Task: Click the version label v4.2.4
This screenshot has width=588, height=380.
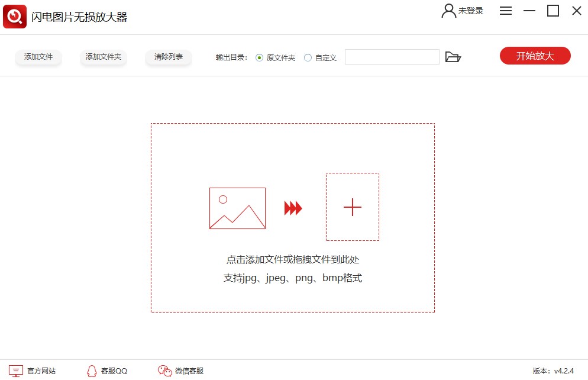Action: [x=564, y=371]
